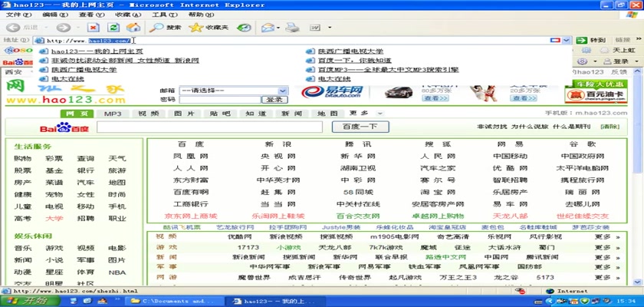Open the address bar dropdown arrow
Viewport: 644px width, 307px height.
[567, 40]
